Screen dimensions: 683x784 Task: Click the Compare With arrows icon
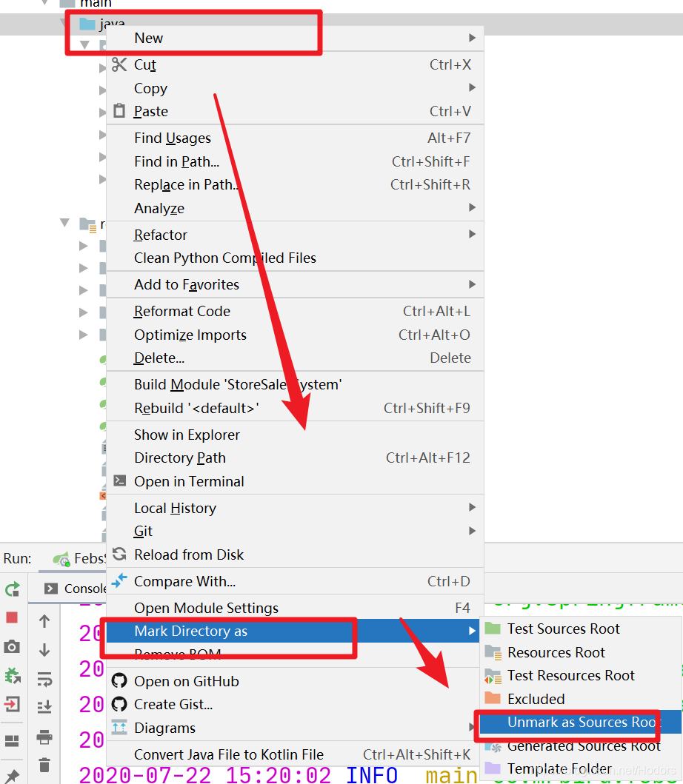pos(119,580)
